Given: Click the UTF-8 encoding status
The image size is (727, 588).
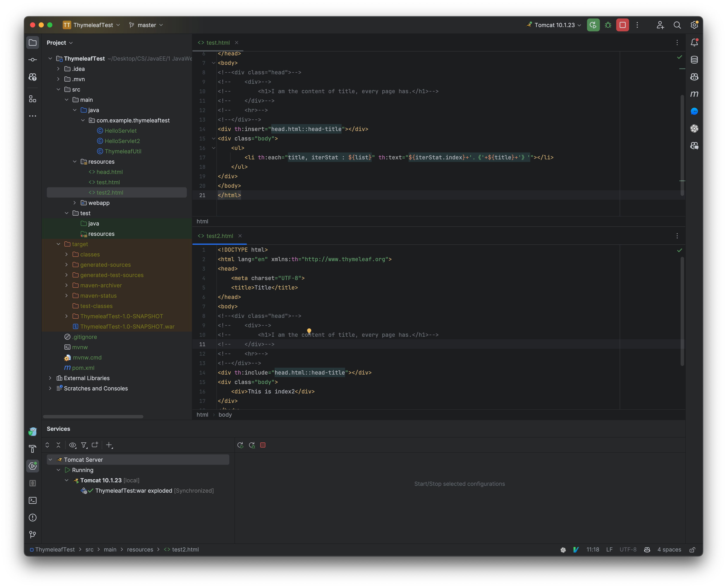Looking at the screenshot, I should (628, 549).
